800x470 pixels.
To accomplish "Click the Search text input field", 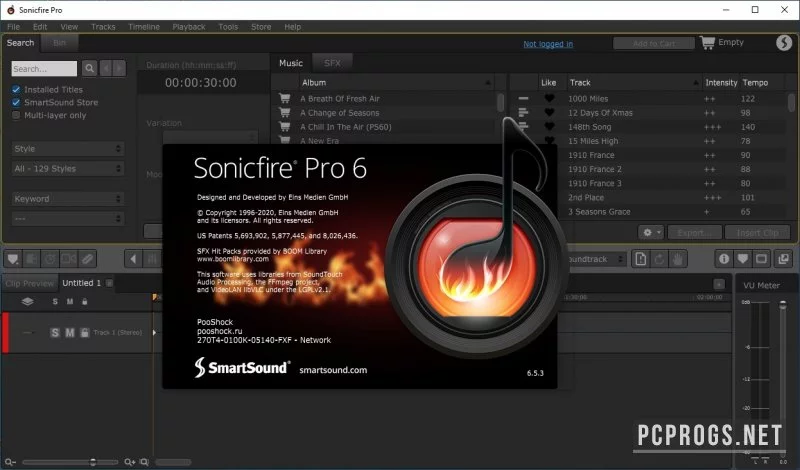I will 44,68.
